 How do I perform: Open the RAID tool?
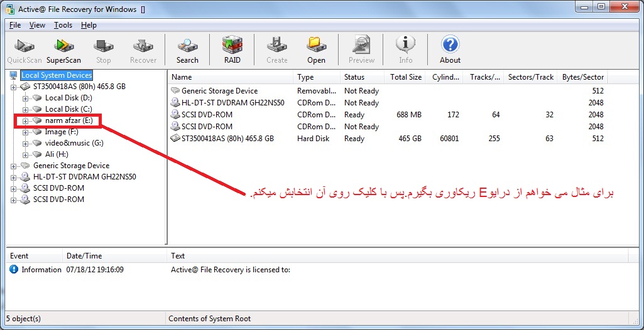tap(232, 50)
